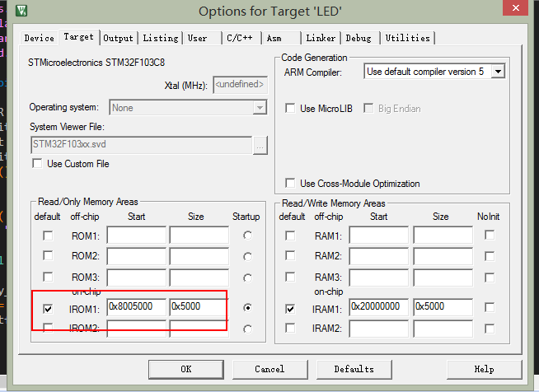Enable Use Cross-Module Optimization checkbox

point(290,183)
